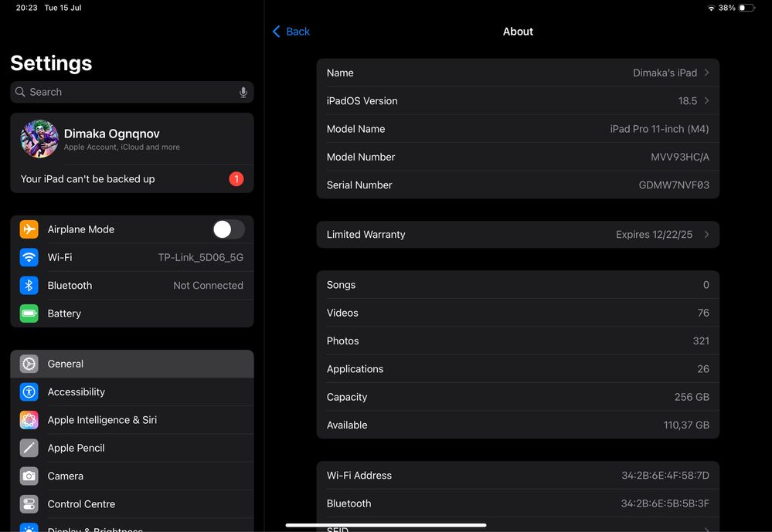This screenshot has height=532, width=772.
Task: Open the General settings section
Action: (x=132, y=364)
